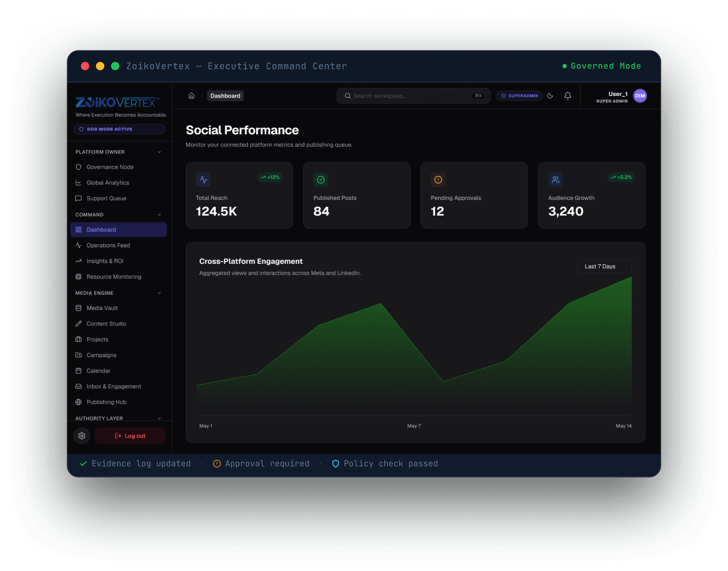Click the Global Analytics chart icon
Screen dimensions: 728x571
click(79, 182)
